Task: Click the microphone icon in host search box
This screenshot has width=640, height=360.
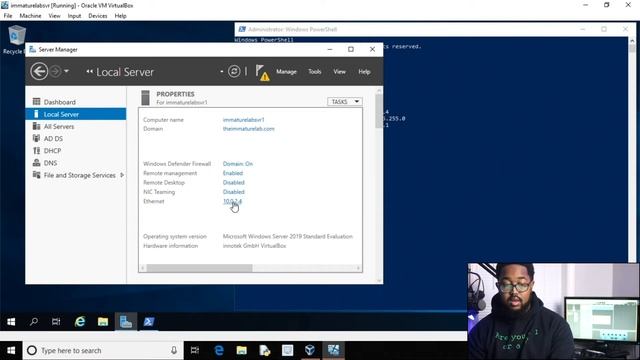Action: [174, 350]
